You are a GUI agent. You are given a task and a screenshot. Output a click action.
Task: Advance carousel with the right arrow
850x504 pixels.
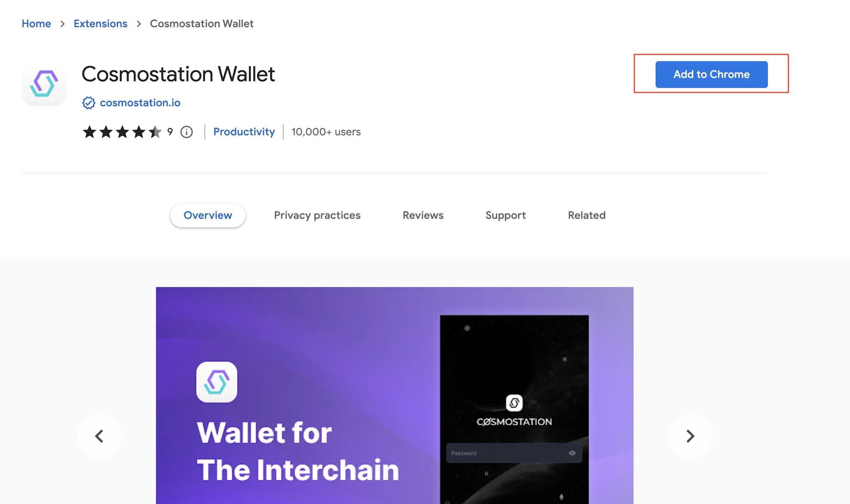690,436
